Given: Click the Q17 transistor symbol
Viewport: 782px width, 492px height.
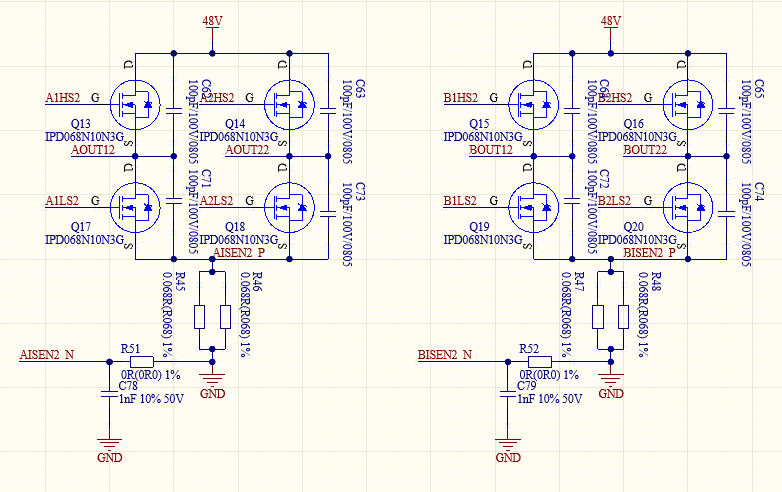Looking at the screenshot, I should click(135, 207).
